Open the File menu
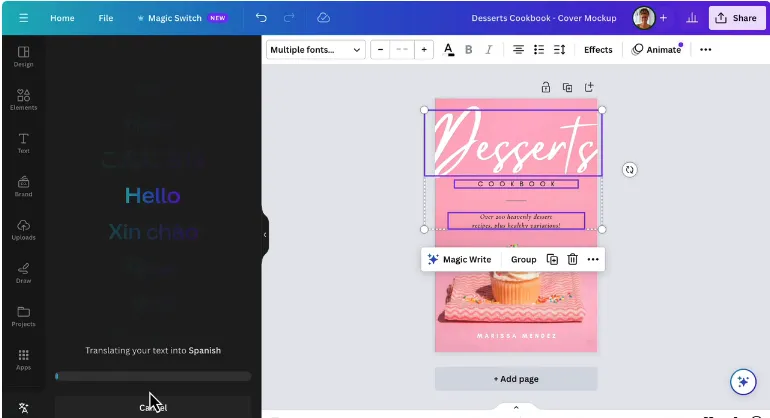The height and width of the screenshot is (418, 770). (x=106, y=18)
